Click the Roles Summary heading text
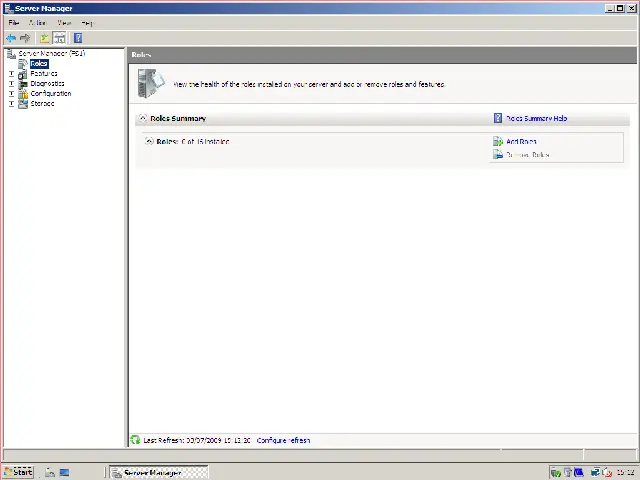Viewport: 640px width, 480px height. coord(178,118)
